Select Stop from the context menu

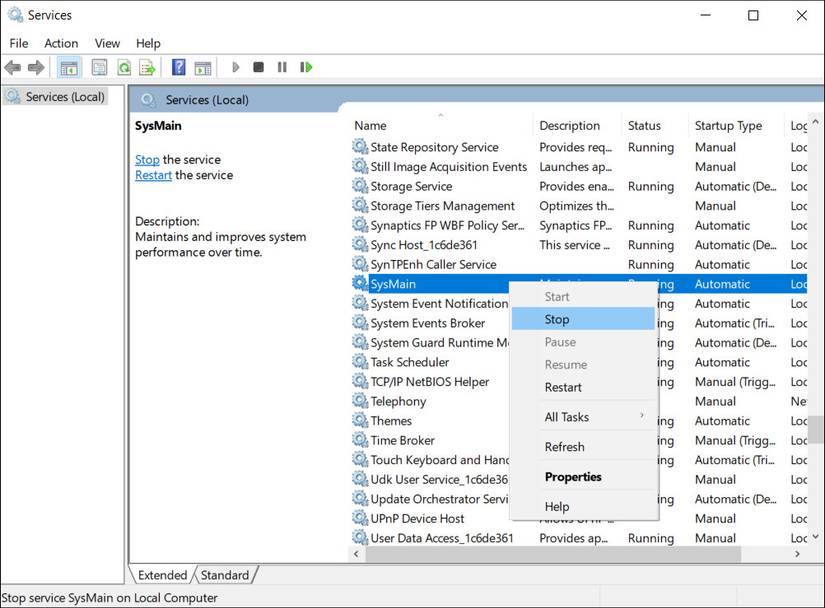[x=556, y=319]
